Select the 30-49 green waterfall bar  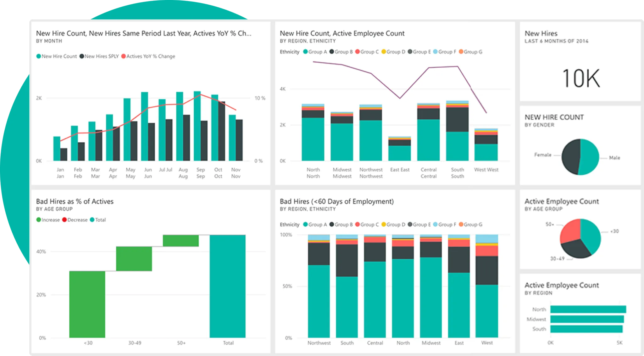[134, 259]
